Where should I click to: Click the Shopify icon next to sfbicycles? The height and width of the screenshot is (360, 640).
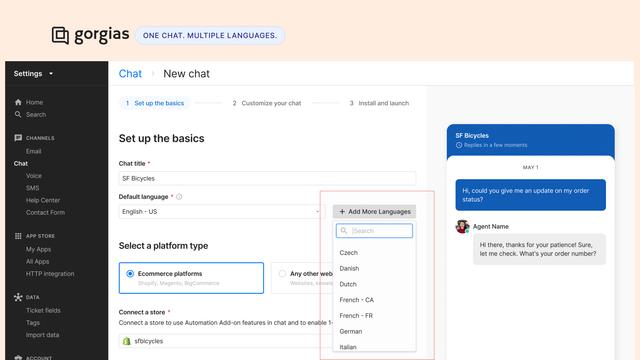pyautogui.click(x=127, y=341)
